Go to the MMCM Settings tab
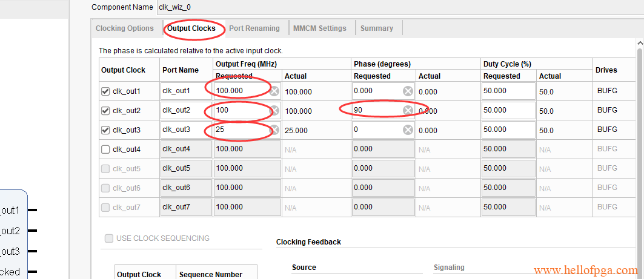The height and width of the screenshot is (279, 644). pos(320,28)
